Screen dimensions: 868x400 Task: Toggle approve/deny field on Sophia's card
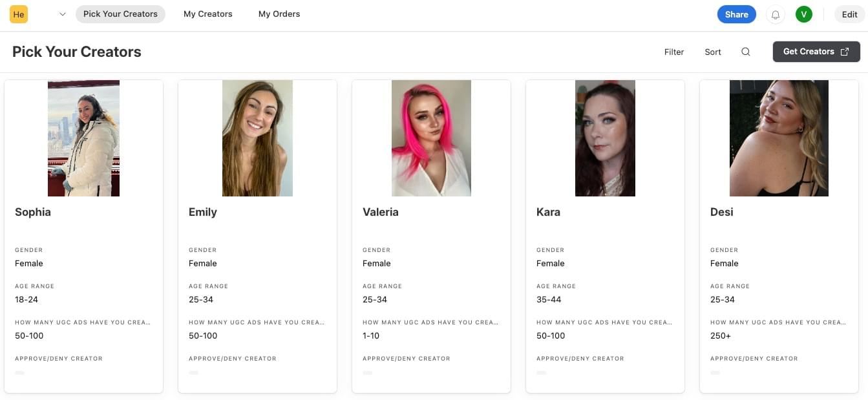coord(19,373)
